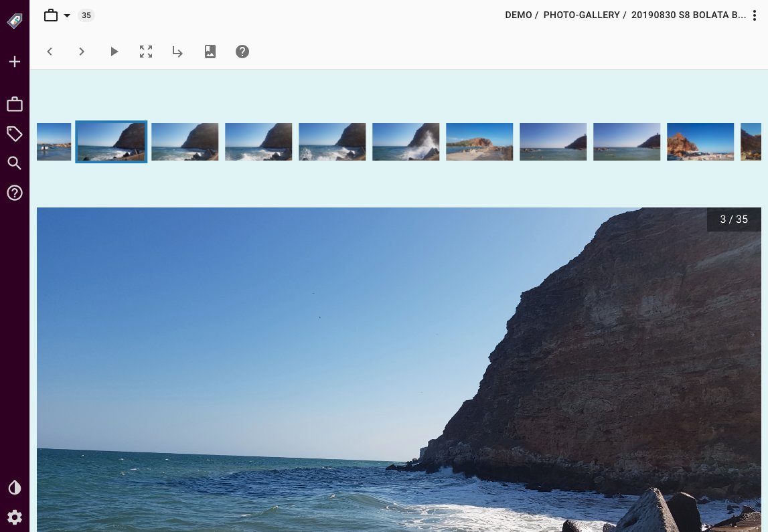Toggle the dark/light theme contrast icon
Screen dimensions: 768x532
[15, 488]
